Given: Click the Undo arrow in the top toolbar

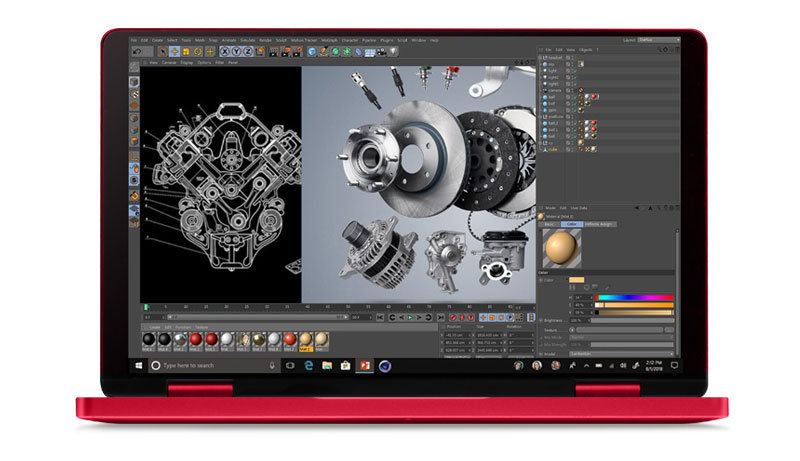Looking at the screenshot, I should tap(137, 52).
